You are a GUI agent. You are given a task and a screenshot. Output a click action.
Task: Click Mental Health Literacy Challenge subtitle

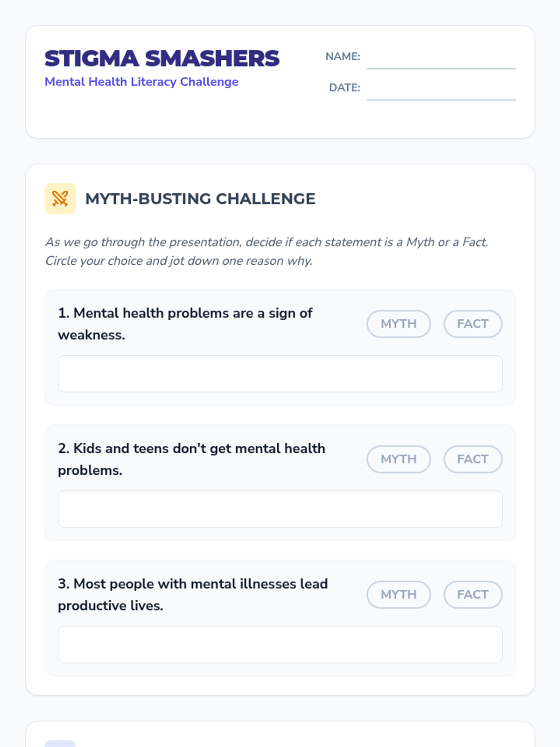[141, 82]
